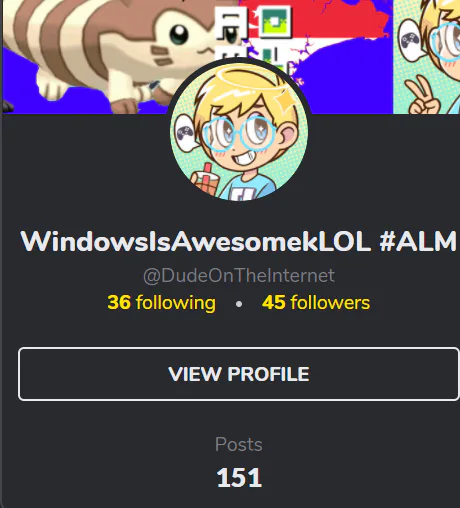Click the controller bubble on right banner character
This screenshot has height=508, width=460.
click(411, 38)
